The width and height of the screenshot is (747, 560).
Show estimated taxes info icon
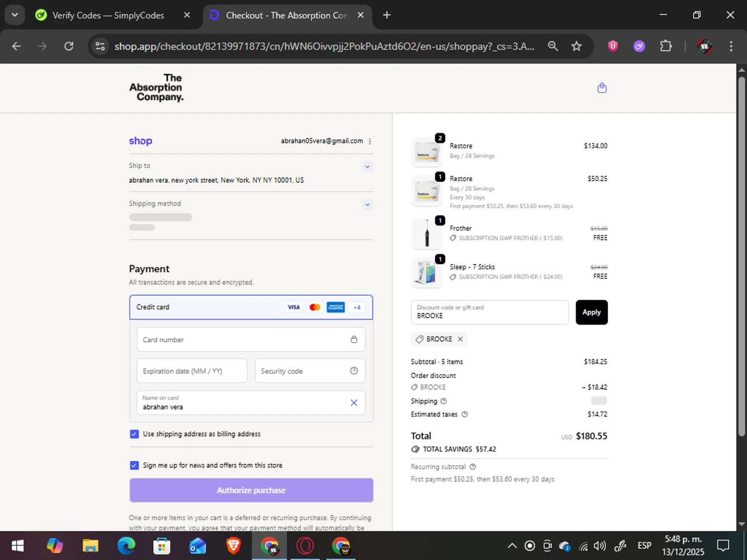pyautogui.click(x=464, y=414)
